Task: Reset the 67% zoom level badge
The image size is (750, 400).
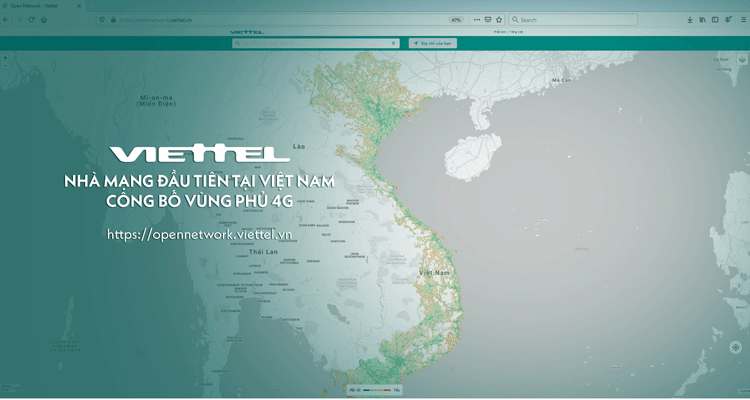Action: 456,20
